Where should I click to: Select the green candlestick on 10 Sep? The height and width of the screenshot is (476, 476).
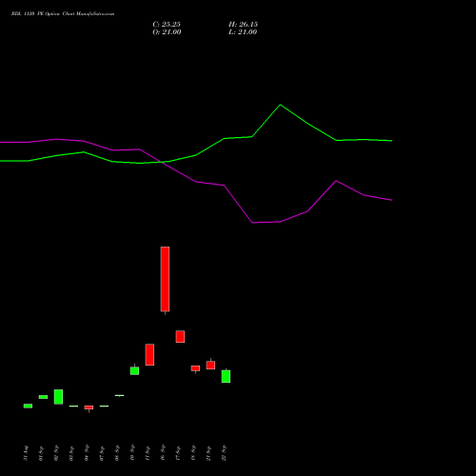coord(134,370)
